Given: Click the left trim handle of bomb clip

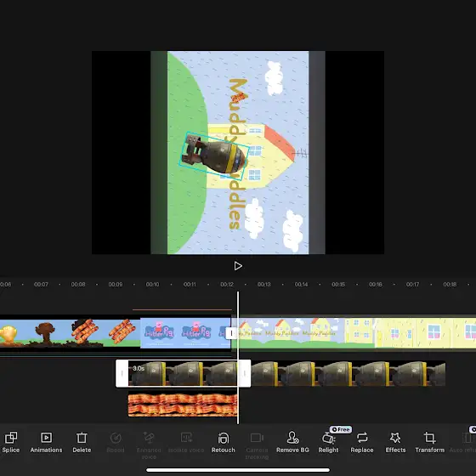Looking at the screenshot, I should coord(122,373).
